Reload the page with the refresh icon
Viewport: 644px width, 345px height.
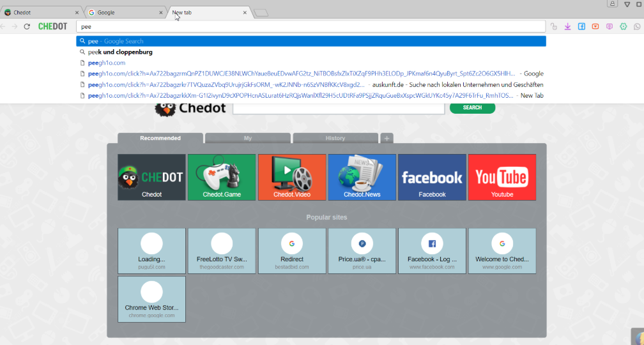pyautogui.click(x=27, y=27)
